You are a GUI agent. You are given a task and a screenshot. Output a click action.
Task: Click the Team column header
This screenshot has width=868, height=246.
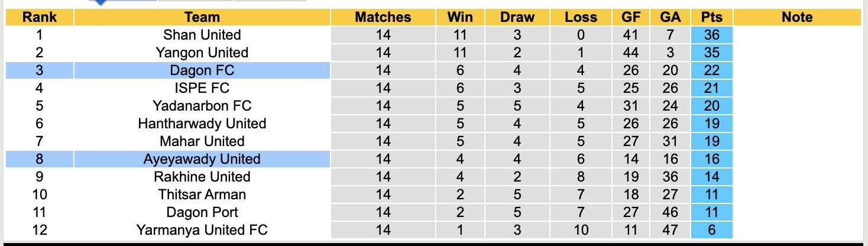pyautogui.click(x=202, y=17)
